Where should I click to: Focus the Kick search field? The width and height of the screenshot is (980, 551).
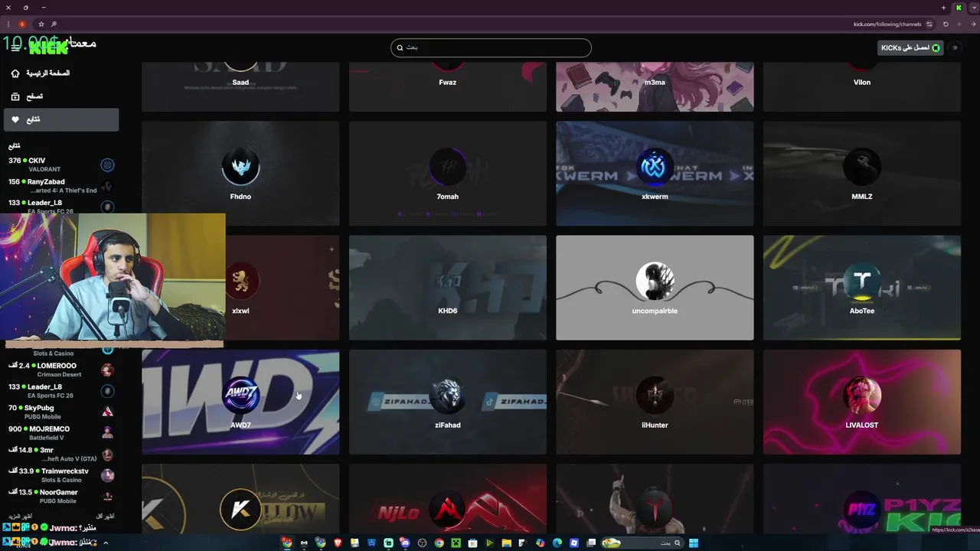[x=491, y=47]
